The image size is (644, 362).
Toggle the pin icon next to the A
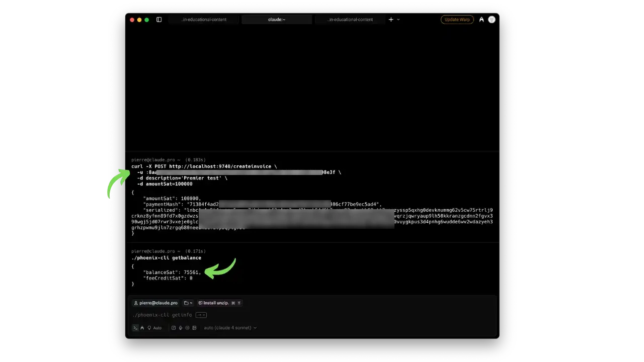tap(149, 328)
